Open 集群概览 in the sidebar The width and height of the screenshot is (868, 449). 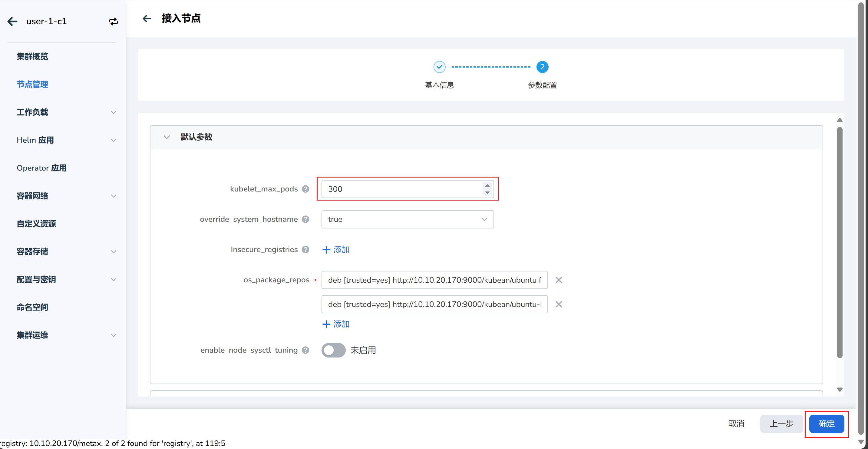[32, 56]
